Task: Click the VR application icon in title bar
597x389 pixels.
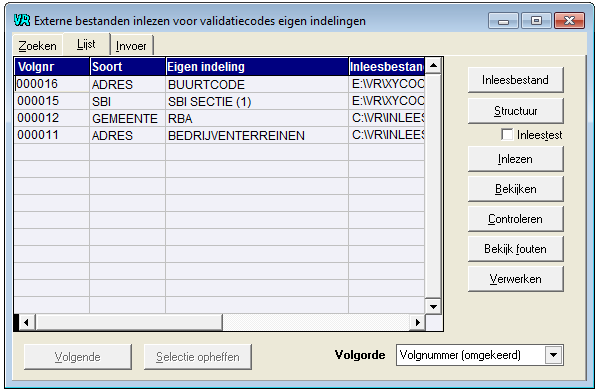Action: tap(22, 20)
